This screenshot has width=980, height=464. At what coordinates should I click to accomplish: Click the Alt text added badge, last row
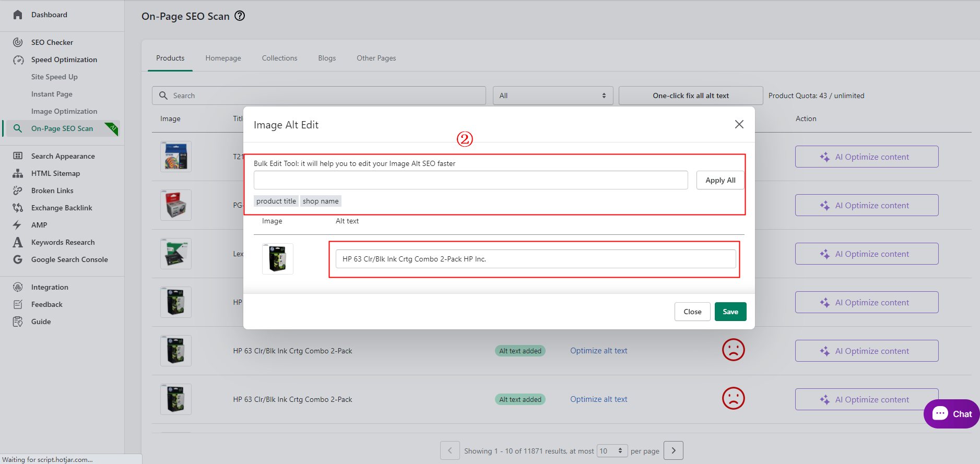click(520, 399)
